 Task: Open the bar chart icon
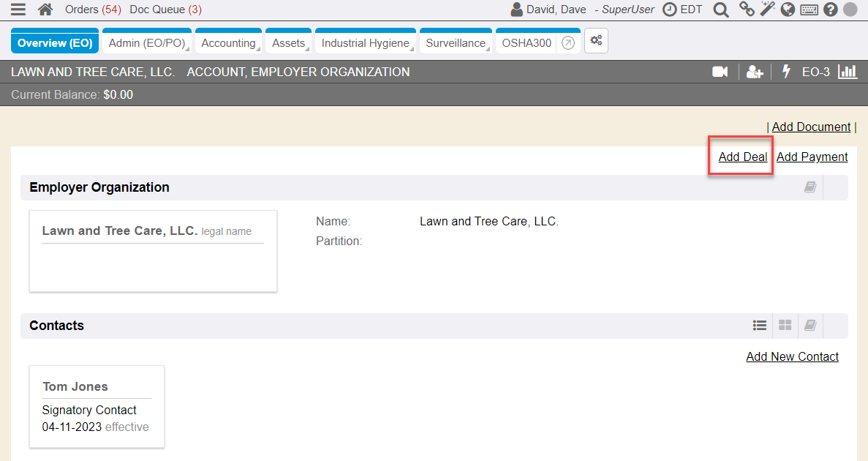click(x=848, y=72)
